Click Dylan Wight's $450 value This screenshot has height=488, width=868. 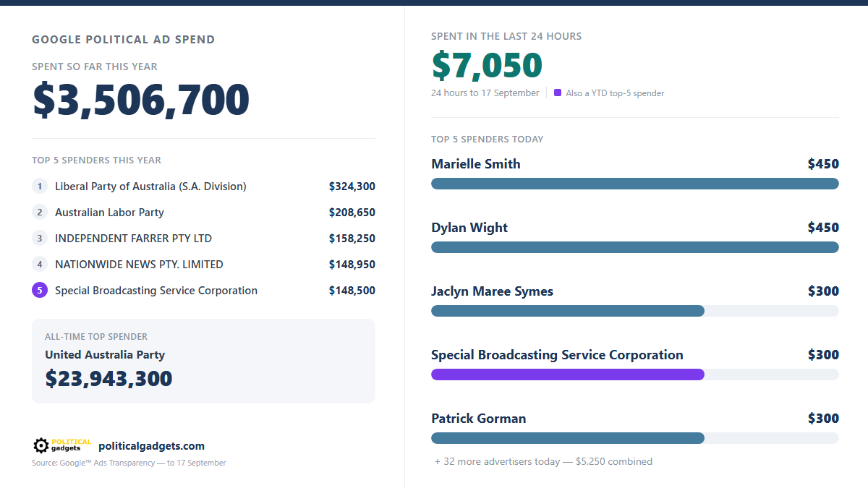click(x=823, y=228)
